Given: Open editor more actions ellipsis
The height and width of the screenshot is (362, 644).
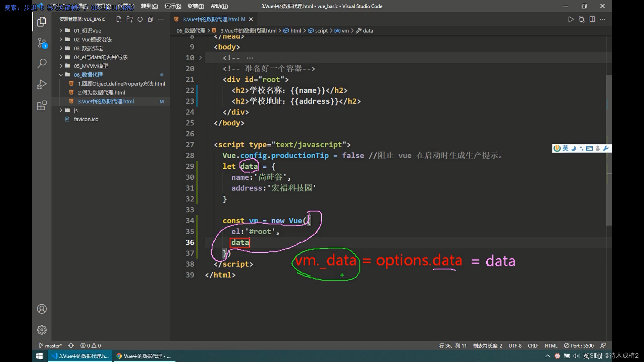Looking at the screenshot, I should tap(603, 19).
